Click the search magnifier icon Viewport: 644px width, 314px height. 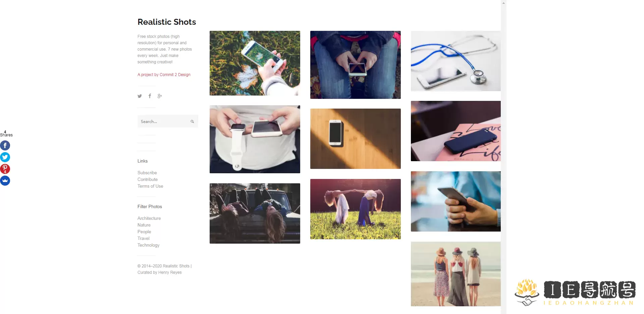(192, 122)
